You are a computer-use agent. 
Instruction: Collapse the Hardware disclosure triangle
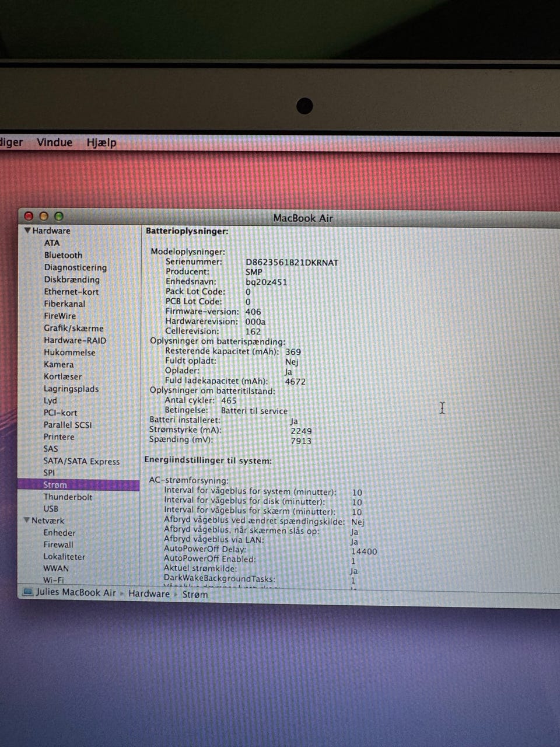coord(27,231)
